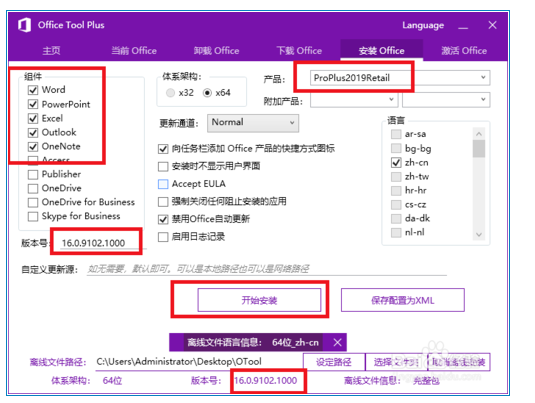Click the language list scrollbar thumb

(x=479, y=149)
